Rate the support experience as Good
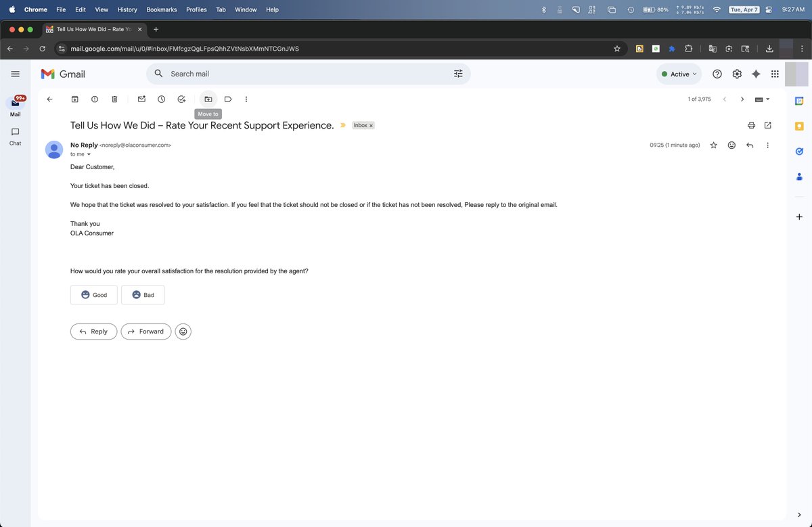Image resolution: width=812 pixels, height=527 pixels. [x=94, y=295]
